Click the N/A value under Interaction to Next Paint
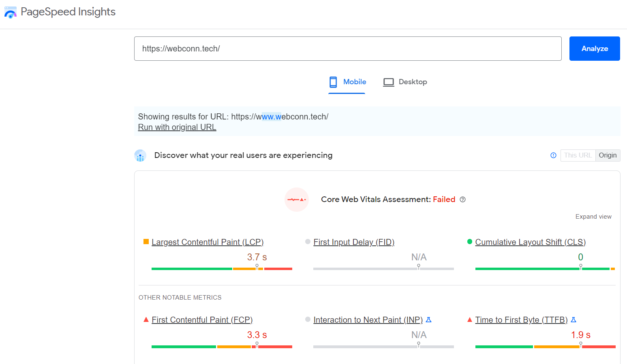Screen dimensions: 627x364 click(x=419, y=335)
